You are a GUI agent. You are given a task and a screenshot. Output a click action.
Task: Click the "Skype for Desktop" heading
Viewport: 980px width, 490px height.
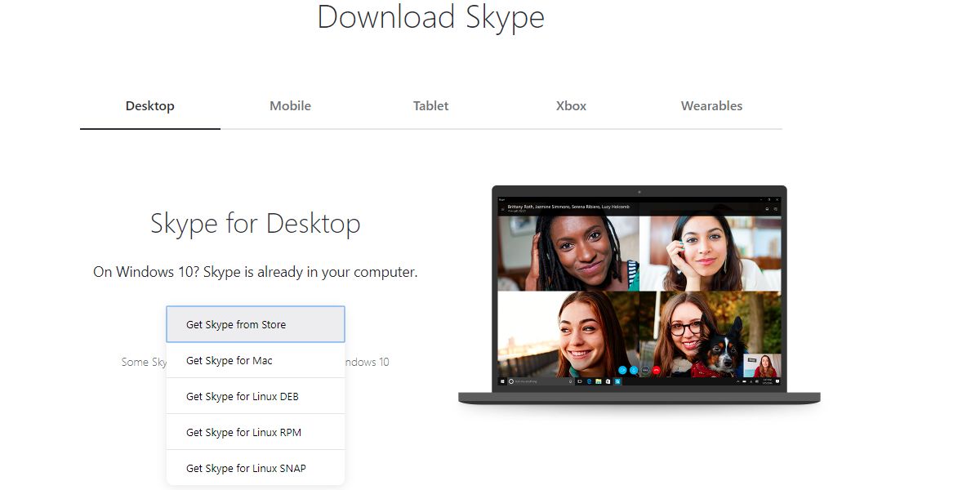pyautogui.click(x=256, y=224)
